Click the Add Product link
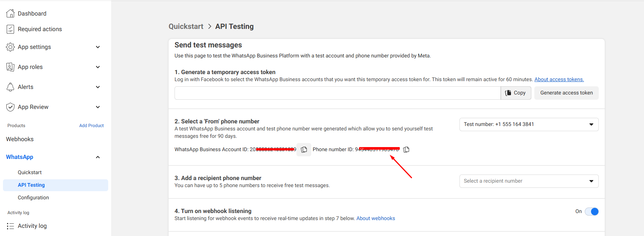 [x=91, y=126]
